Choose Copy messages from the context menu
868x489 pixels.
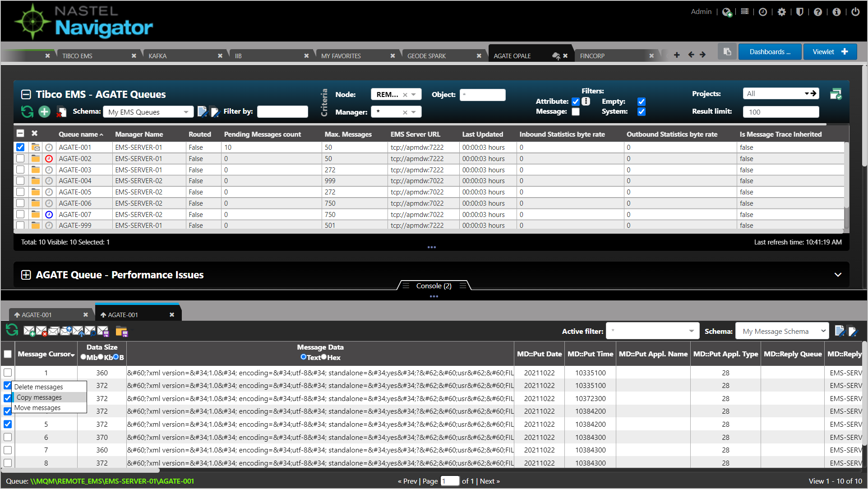coord(39,397)
